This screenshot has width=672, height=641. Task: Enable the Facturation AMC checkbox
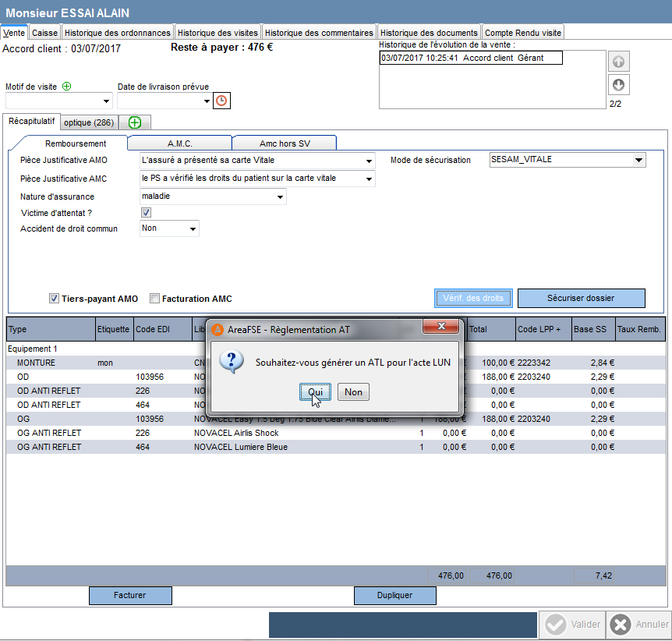point(154,299)
